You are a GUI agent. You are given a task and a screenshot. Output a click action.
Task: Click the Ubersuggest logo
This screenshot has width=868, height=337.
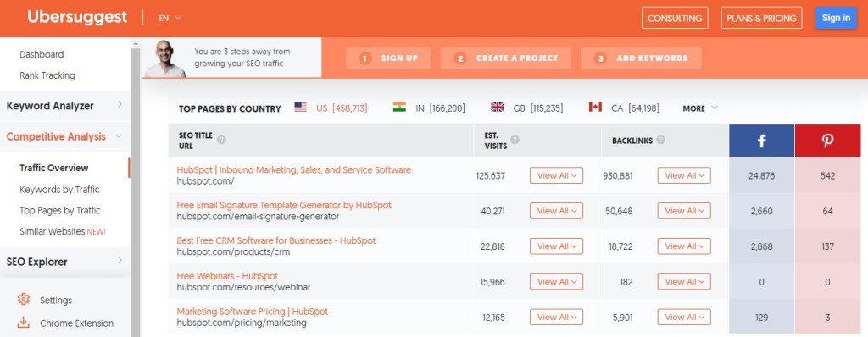pos(77,17)
